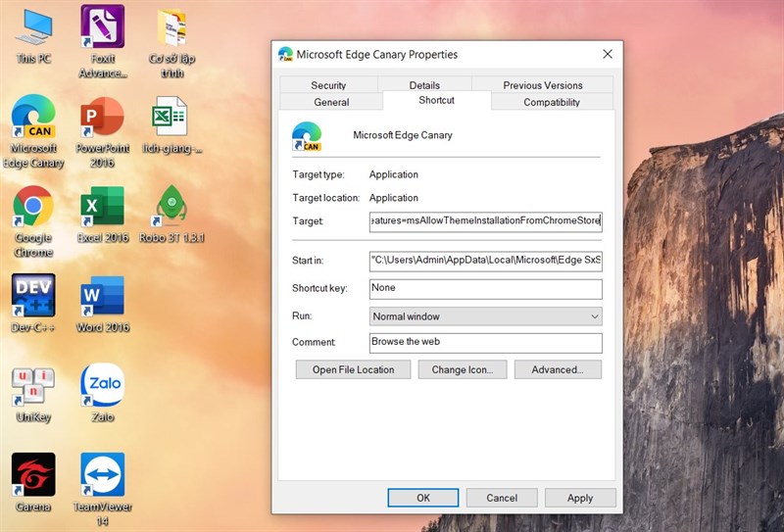Click the Edge Canary icon in the Shortcut tab
784x532 pixels.
(307, 136)
